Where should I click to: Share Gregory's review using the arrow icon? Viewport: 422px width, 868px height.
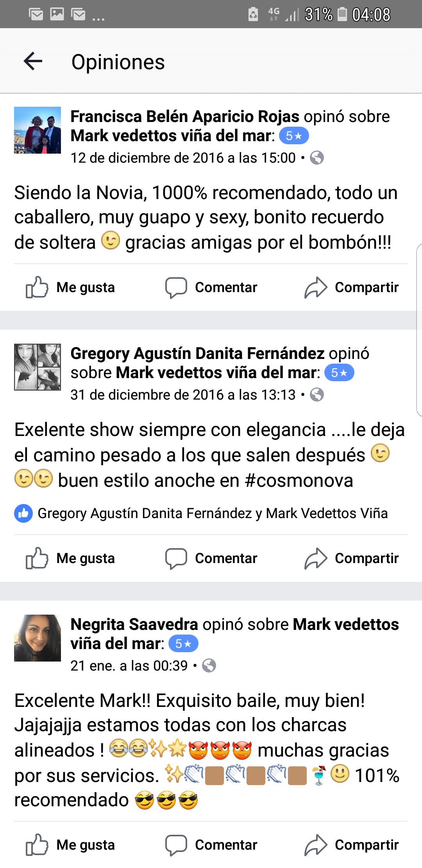(315, 558)
